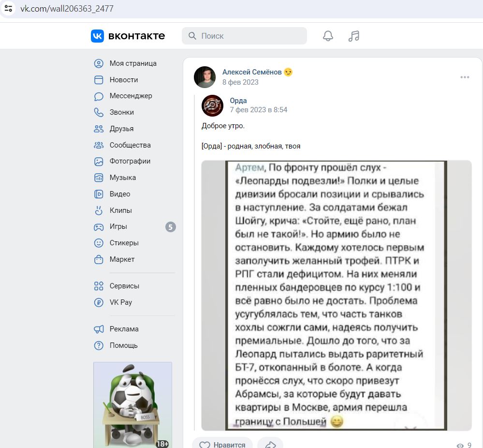This screenshot has height=448, width=483.
Task: Click the Реклама megaphone icon
Action: [x=99, y=329]
